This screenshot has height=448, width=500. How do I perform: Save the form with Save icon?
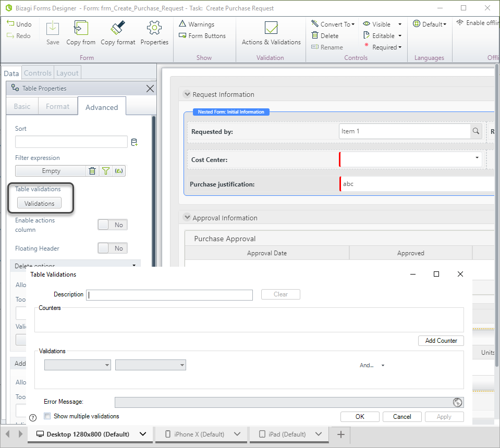(53, 28)
